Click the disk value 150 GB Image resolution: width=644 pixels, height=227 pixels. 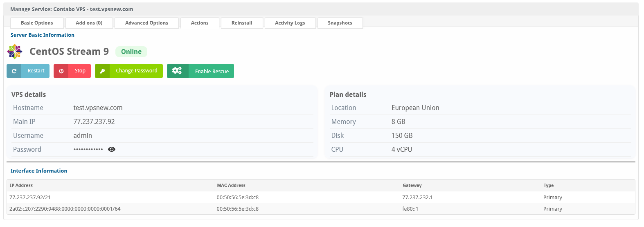point(402,136)
